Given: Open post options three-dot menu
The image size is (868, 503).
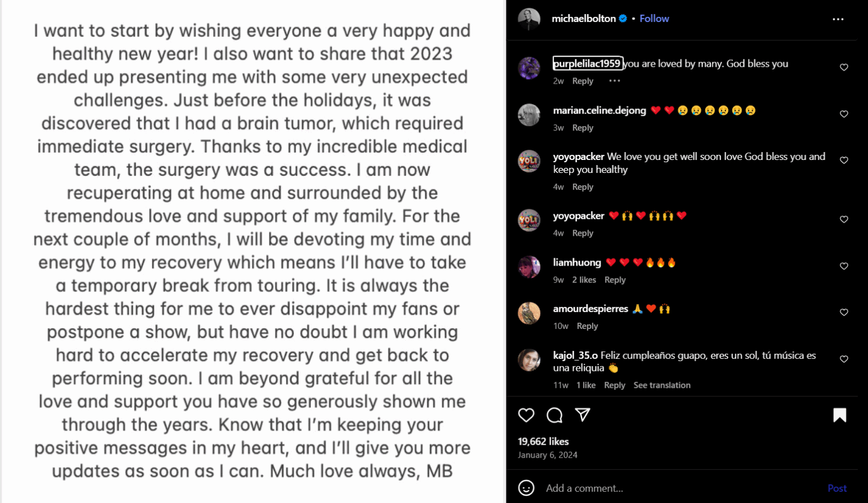Looking at the screenshot, I should [x=837, y=19].
